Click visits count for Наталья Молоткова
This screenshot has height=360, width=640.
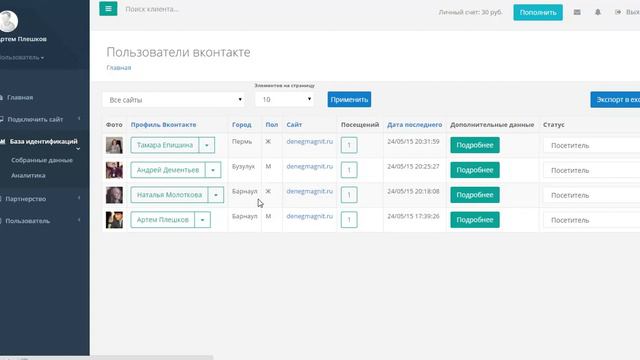pyautogui.click(x=349, y=195)
